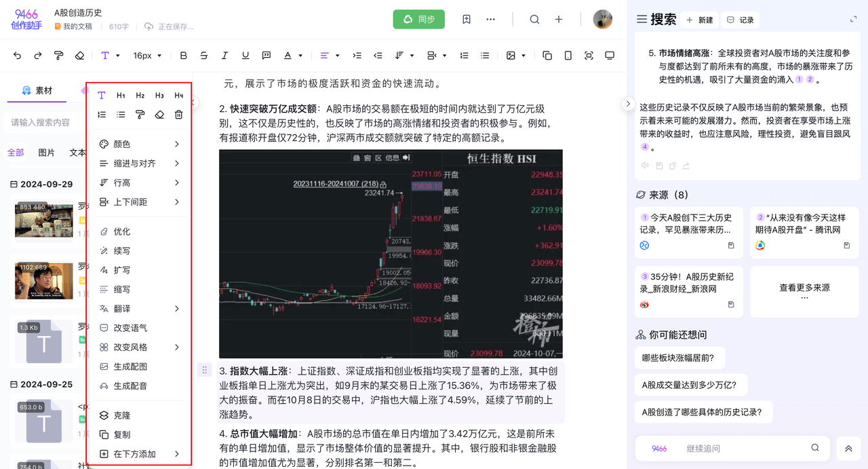Expand search panel to full size

[x=853, y=20]
